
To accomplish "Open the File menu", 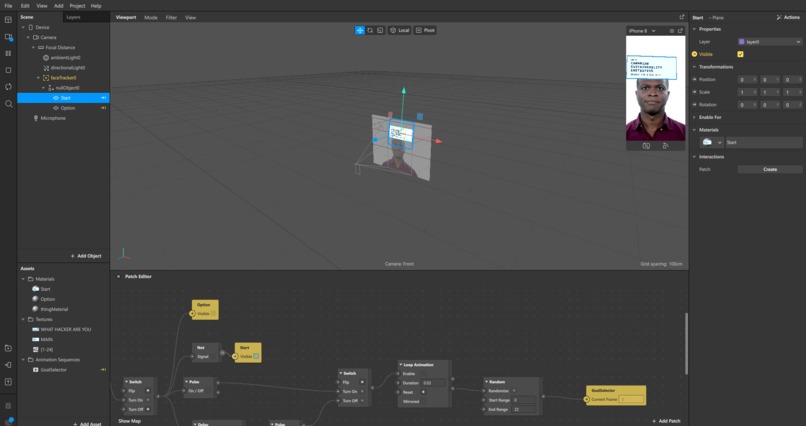I will click(x=8, y=6).
